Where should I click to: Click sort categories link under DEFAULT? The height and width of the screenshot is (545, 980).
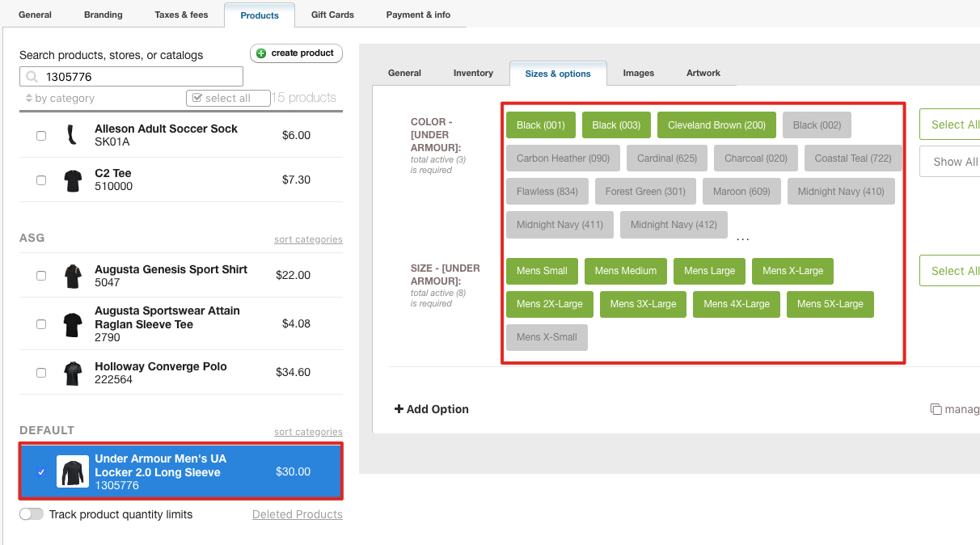[x=308, y=432]
